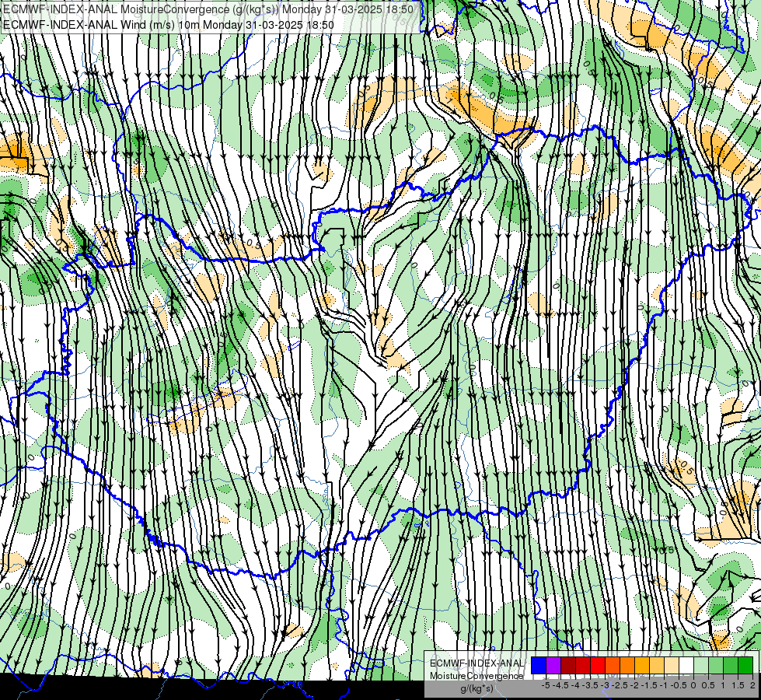Click the 2 tick label at legend end

(752, 685)
